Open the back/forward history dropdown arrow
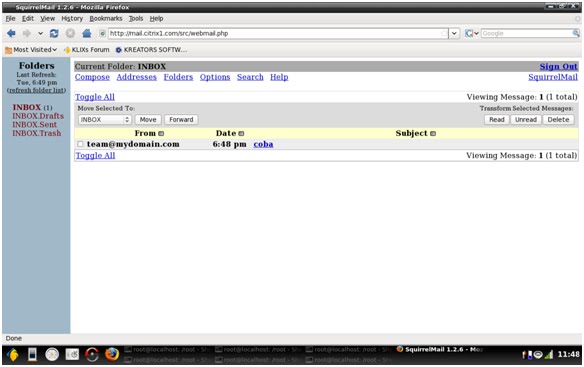This screenshot has height=367, width=584. [x=40, y=34]
